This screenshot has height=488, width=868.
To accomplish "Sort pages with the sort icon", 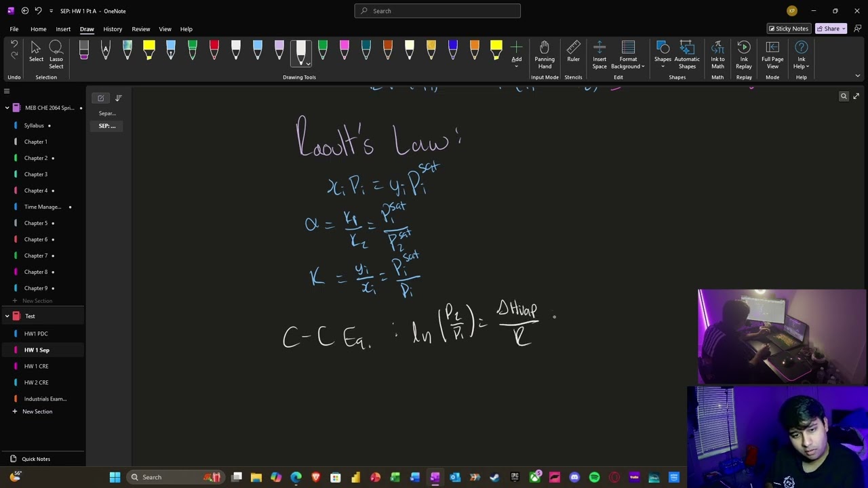I will coord(118,98).
